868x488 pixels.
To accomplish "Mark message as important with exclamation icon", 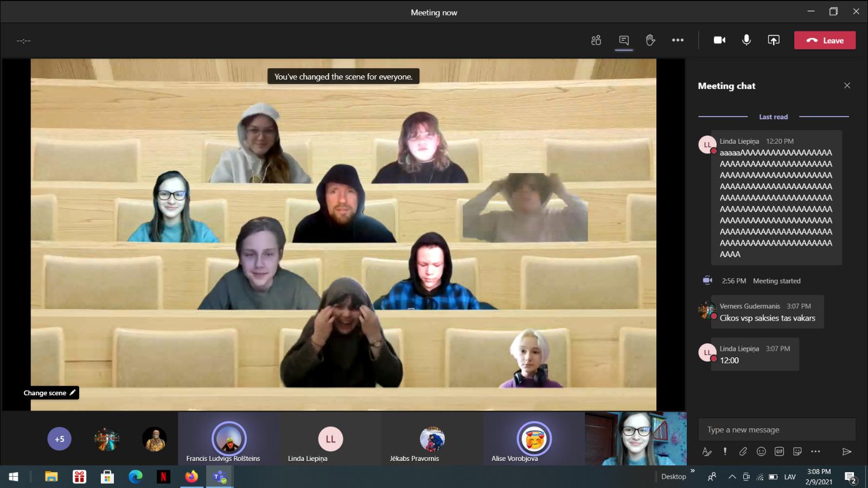I will point(725,451).
